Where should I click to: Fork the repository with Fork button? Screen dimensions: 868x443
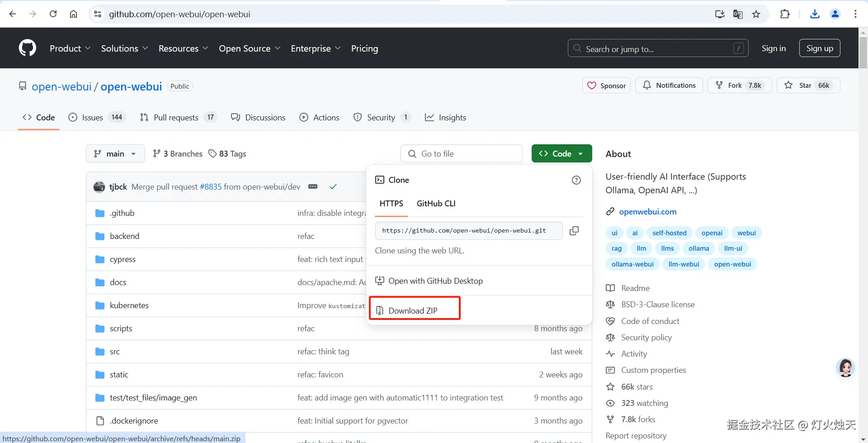[740, 86]
